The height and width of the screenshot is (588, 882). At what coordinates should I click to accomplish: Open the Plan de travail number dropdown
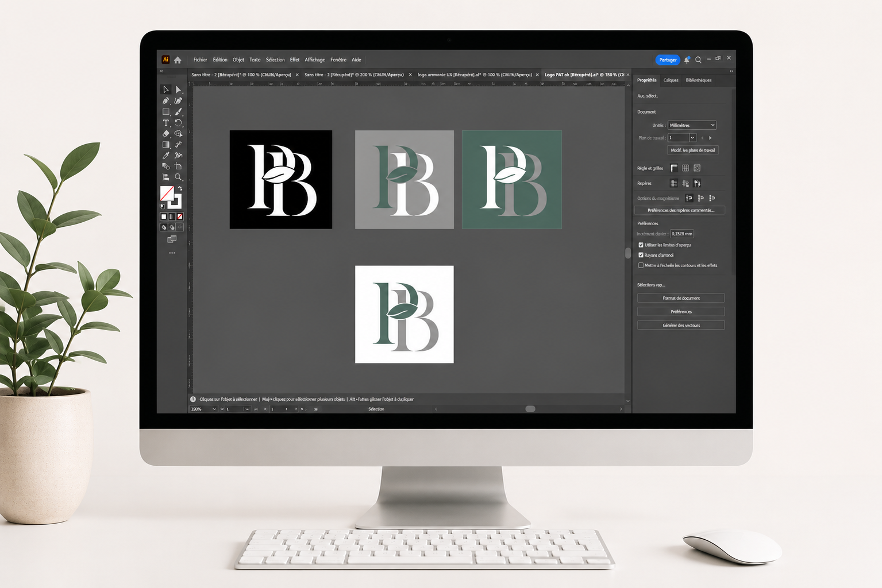(692, 138)
